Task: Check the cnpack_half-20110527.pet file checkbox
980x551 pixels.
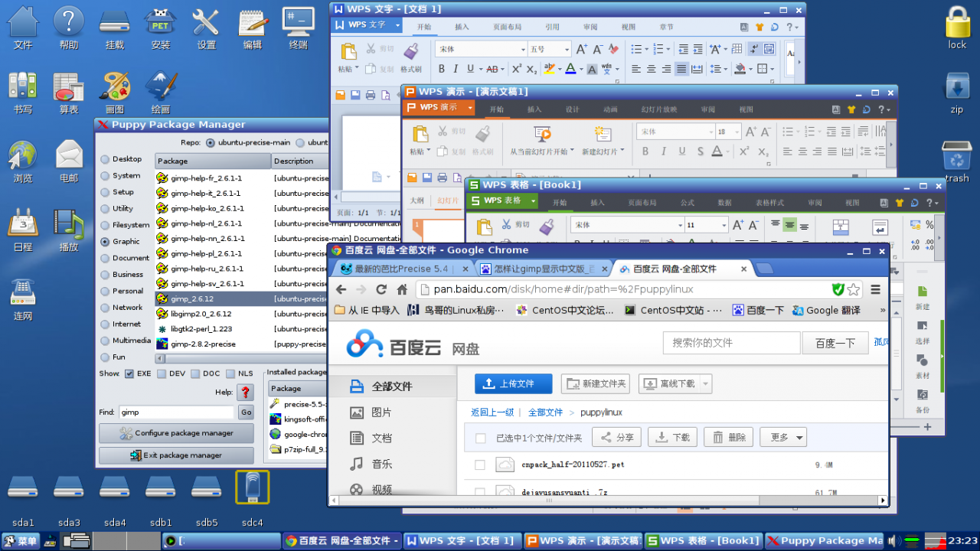Action: pos(480,465)
